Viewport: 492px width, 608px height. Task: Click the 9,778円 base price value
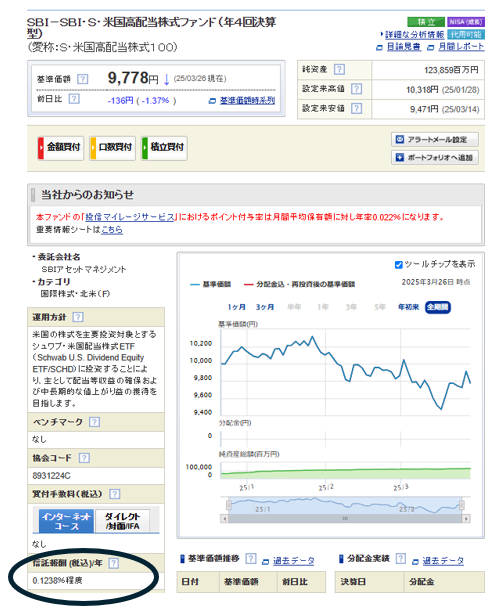133,78
